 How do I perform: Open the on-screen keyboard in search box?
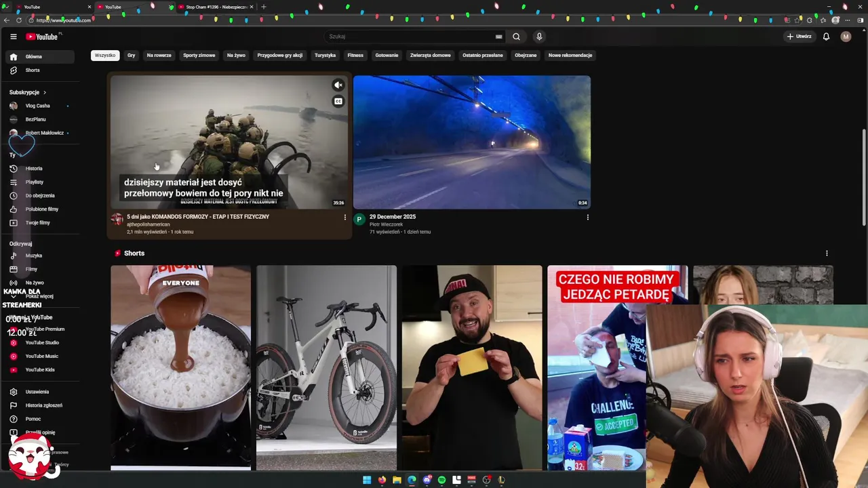tap(499, 37)
